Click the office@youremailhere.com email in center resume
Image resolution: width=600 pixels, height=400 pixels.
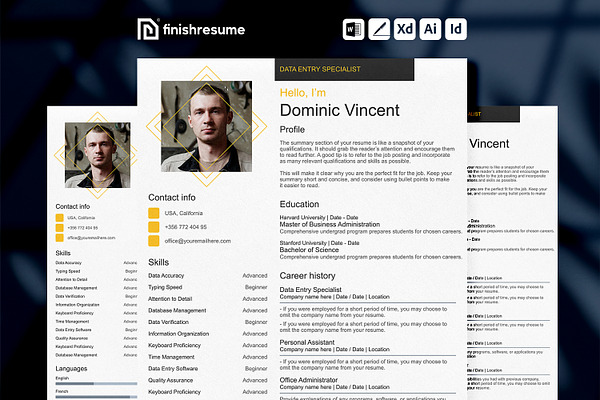[197, 241]
